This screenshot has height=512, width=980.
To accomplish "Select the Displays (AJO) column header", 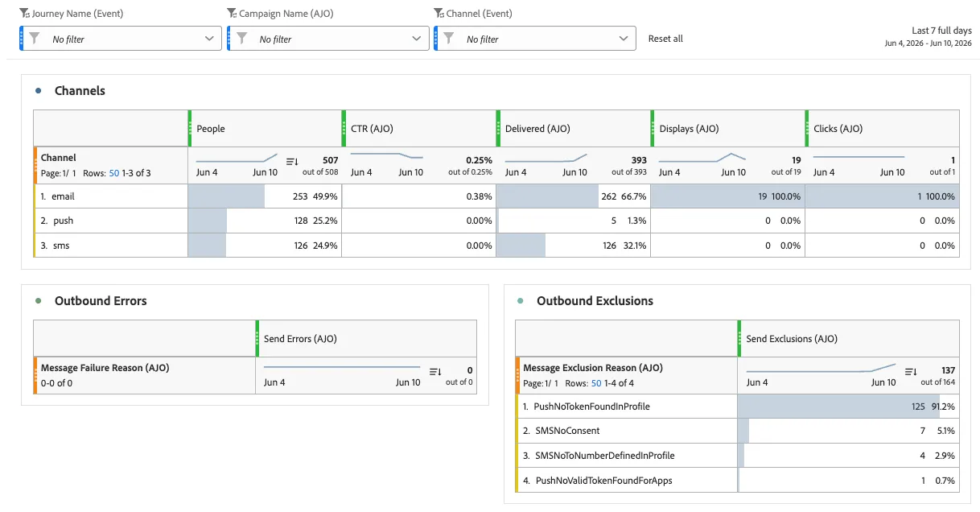I will click(727, 129).
